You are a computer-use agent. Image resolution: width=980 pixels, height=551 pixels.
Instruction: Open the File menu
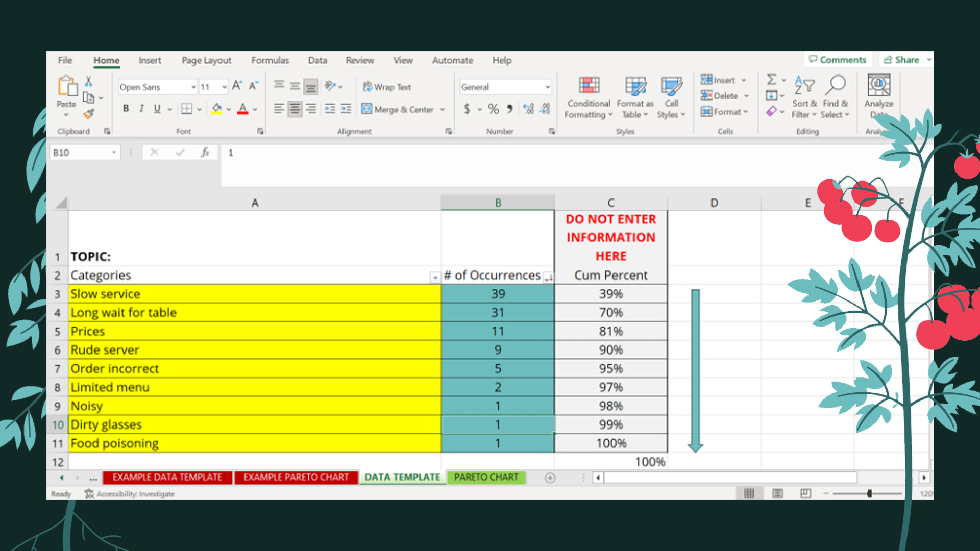click(65, 60)
